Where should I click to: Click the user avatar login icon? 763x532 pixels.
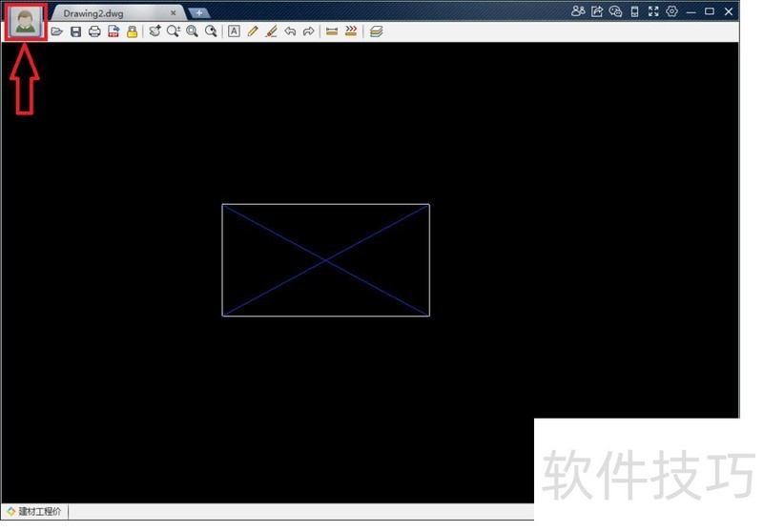point(26,22)
